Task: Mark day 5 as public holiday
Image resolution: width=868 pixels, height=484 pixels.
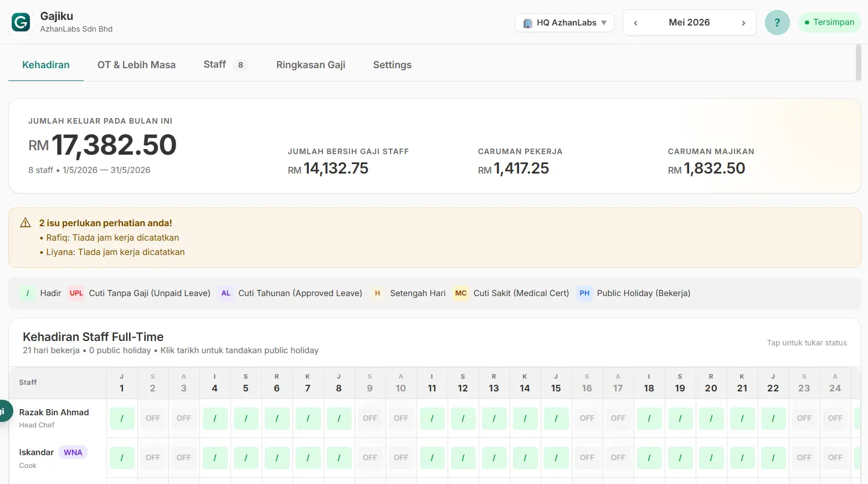Action: pyautogui.click(x=246, y=383)
